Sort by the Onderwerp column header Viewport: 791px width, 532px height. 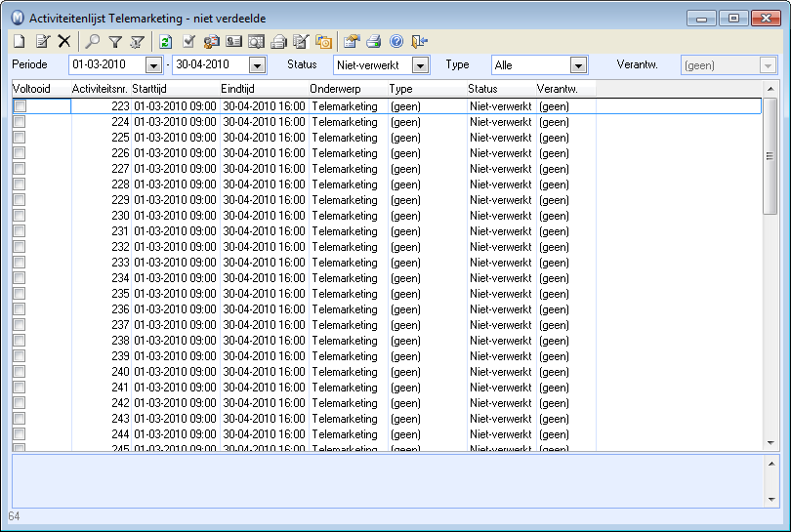coord(348,89)
